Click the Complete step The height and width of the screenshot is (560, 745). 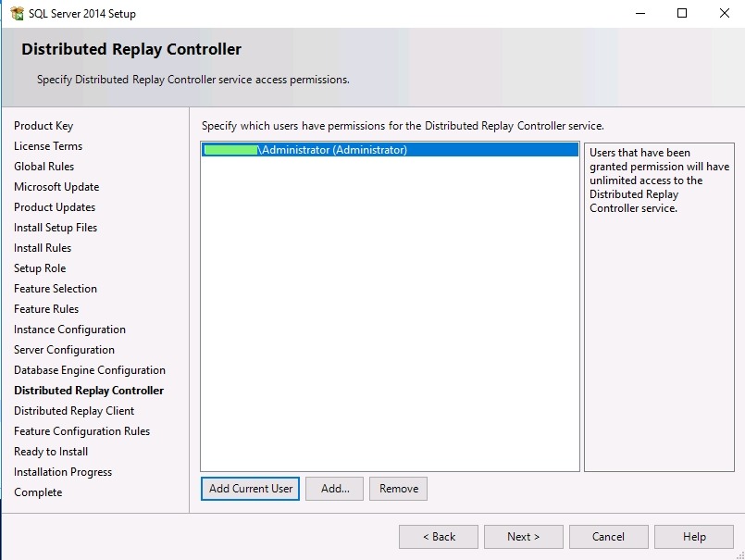pyautogui.click(x=38, y=492)
